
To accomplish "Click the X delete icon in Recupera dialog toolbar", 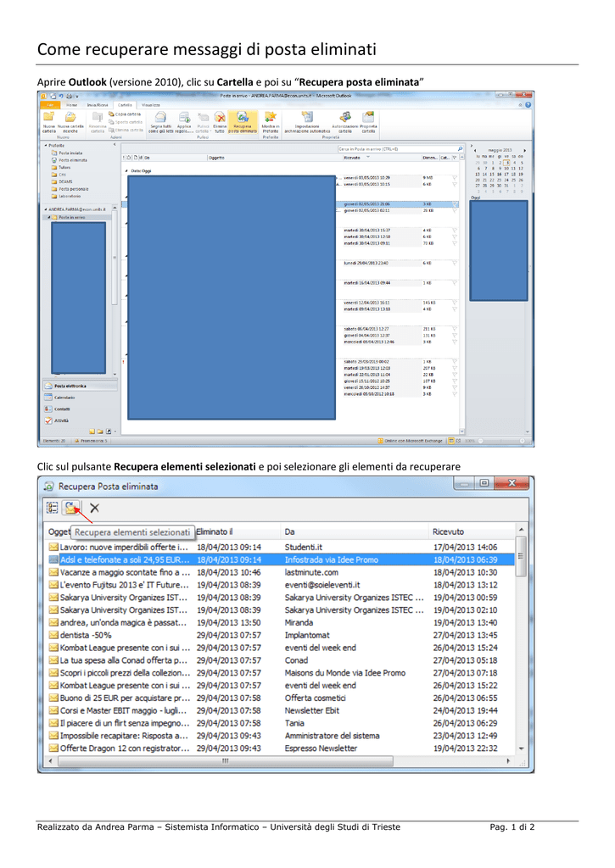I will pyautogui.click(x=95, y=508).
